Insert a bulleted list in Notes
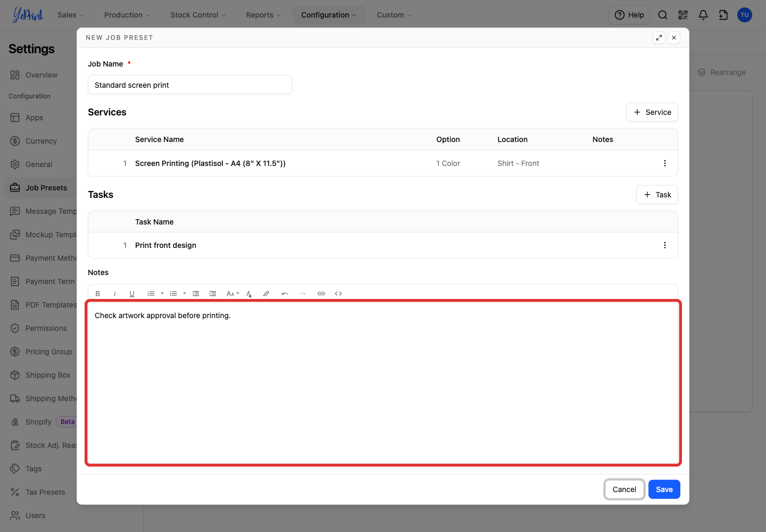This screenshot has width=766, height=532. click(173, 294)
